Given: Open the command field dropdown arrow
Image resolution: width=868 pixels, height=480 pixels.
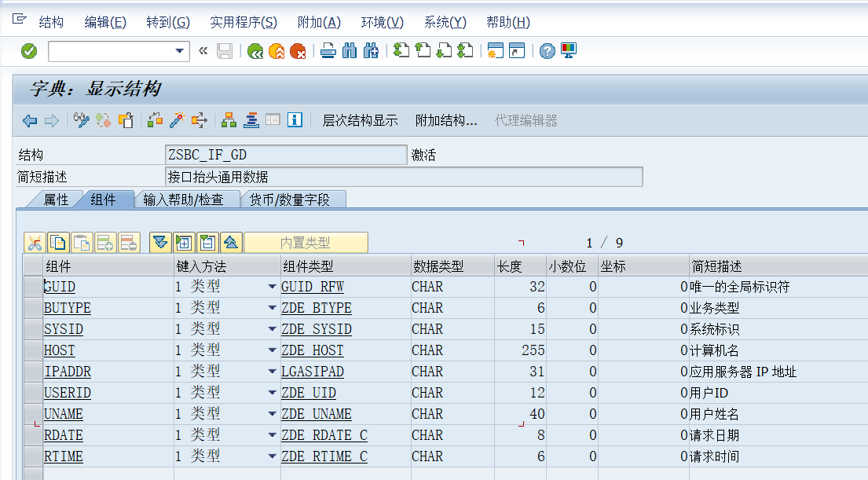Looking at the screenshot, I should pyautogui.click(x=179, y=51).
